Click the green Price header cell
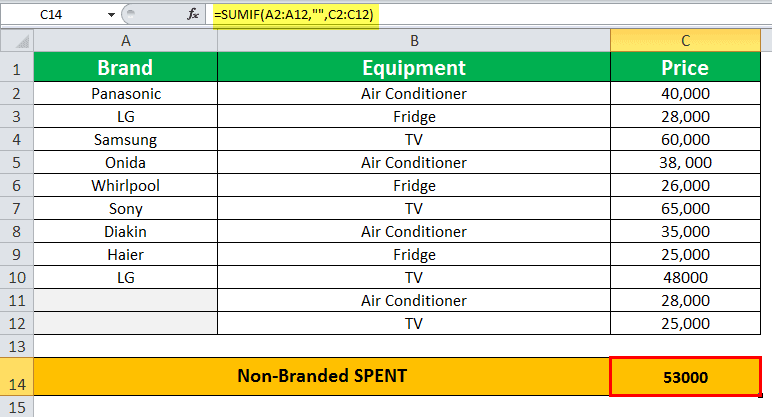The height and width of the screenshot is (417, 772). [x=685, y=68]
